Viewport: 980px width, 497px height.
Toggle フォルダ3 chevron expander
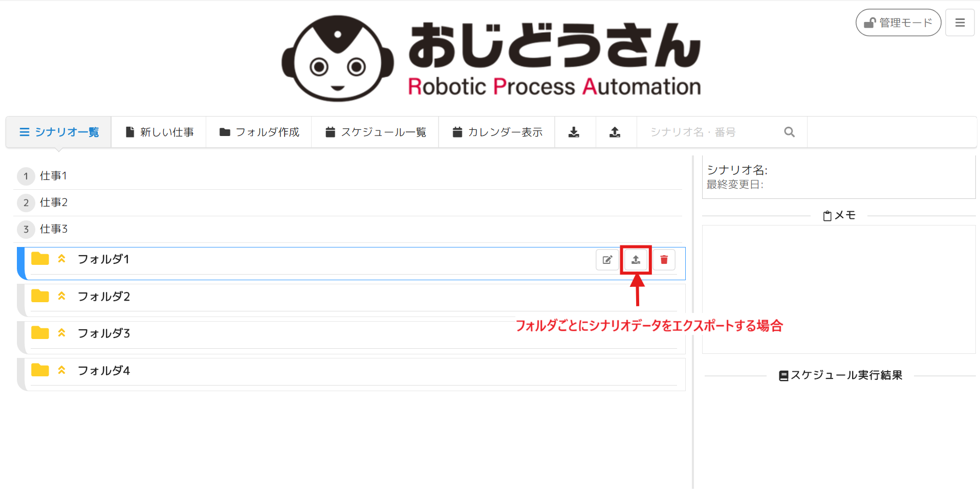pos(62,333)
